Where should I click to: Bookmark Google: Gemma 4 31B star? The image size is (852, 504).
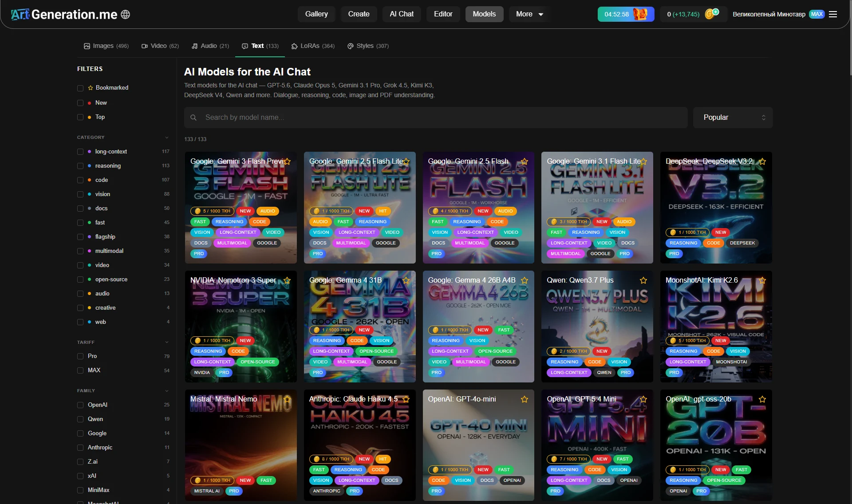[x=406, y=280]
